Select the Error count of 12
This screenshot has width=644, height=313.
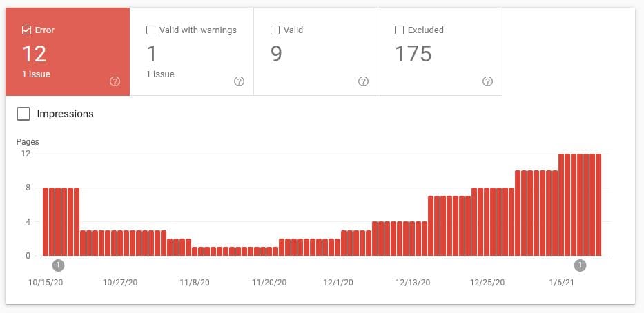click(x=35, y=54)
